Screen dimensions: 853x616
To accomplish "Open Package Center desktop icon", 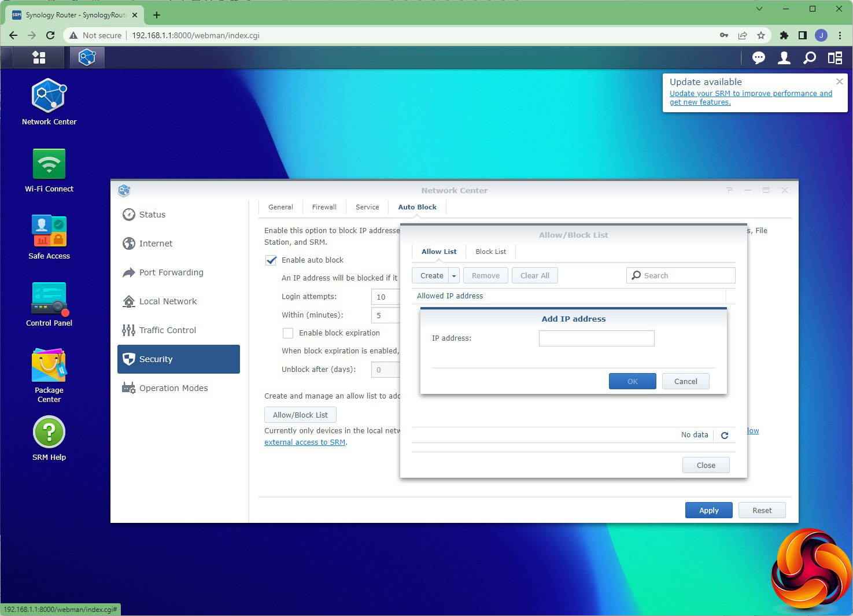I will point(49,375).
